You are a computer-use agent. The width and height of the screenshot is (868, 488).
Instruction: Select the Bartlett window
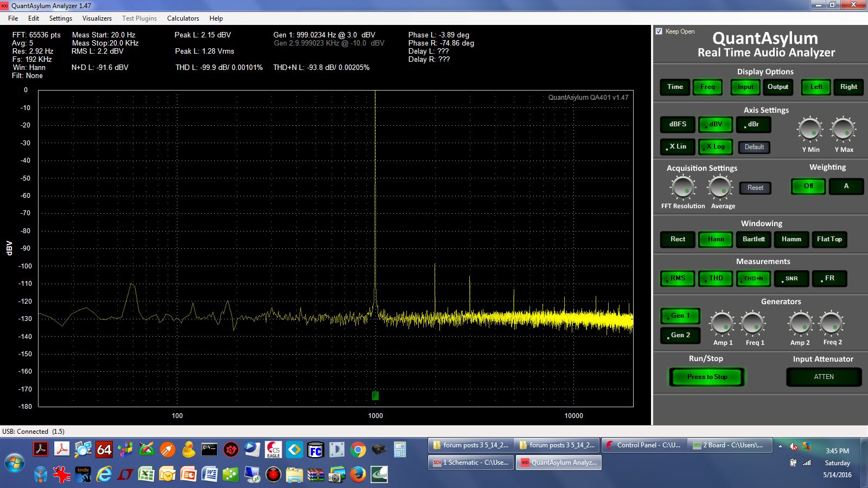pyautogui.click(x=754, y=239)
